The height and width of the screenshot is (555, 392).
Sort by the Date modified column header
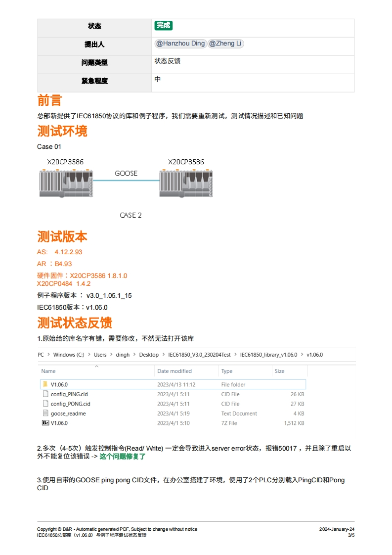(x=174, y=371)
